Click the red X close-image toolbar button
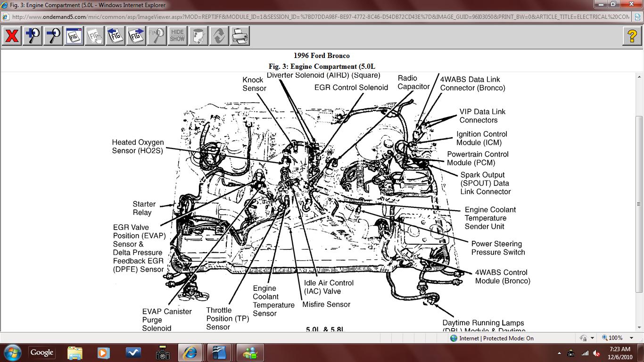Image resolution: width=644 pixels, height=362 pixels. click(12, 36)
